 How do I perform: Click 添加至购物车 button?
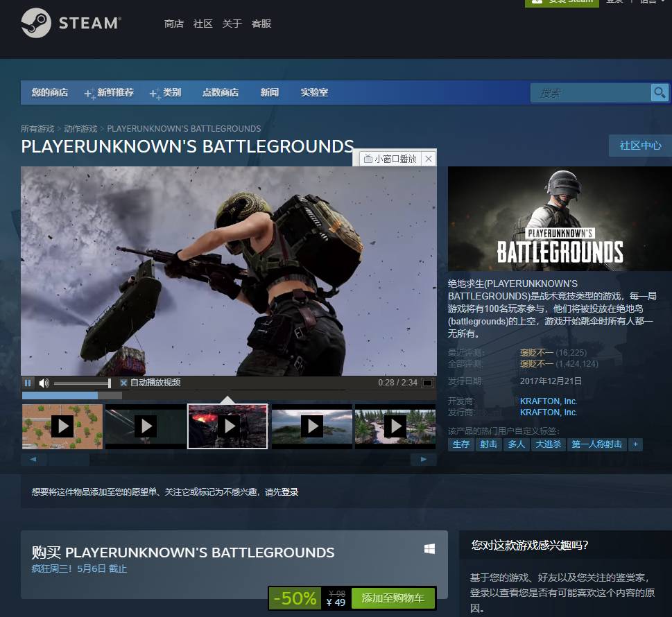393,598
